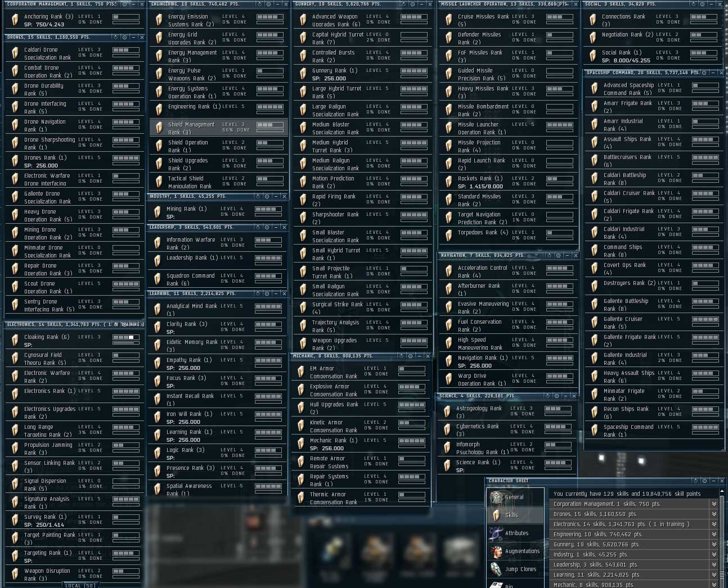Expand the Gunnery skill group chevron
Screen dimensions: 728x588
pos(714,545)
